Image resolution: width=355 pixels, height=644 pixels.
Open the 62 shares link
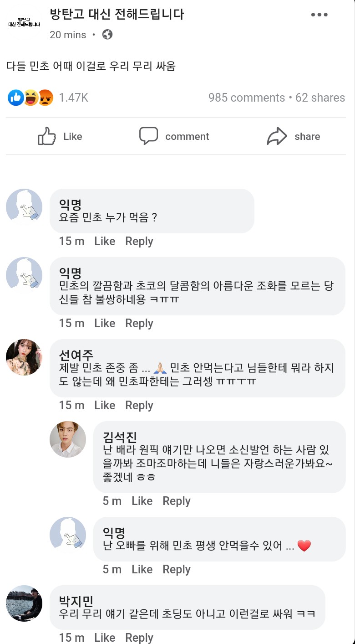pyautogui.click(x=320, y=98)
